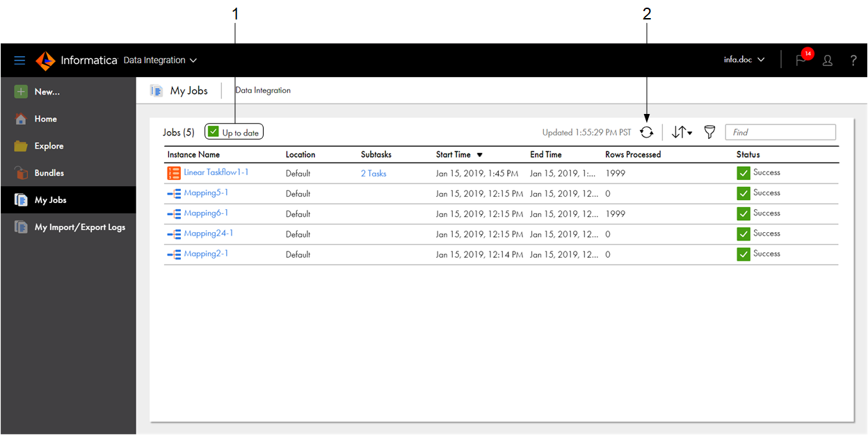868x435 pixels.
Task: Open Linear Taskflow1-1 job
Action: (216, 172)
